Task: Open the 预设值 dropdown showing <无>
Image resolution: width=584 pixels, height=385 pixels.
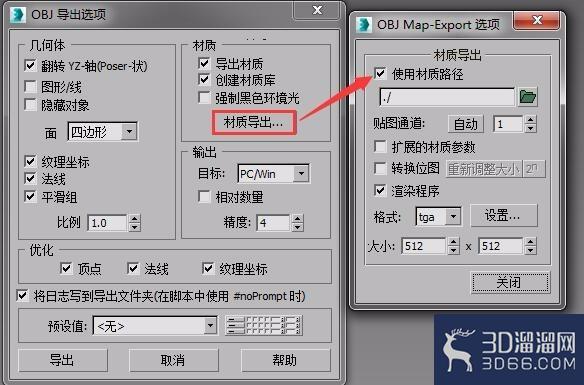Action: pos(155,326)
